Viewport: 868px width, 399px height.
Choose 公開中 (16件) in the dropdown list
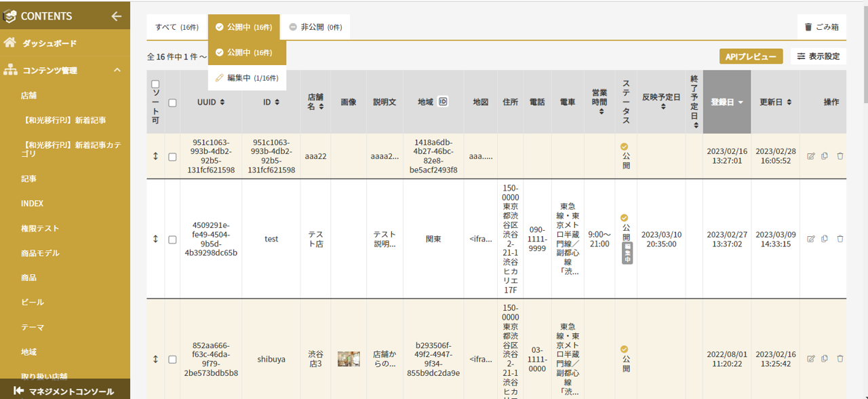[247, 52]
